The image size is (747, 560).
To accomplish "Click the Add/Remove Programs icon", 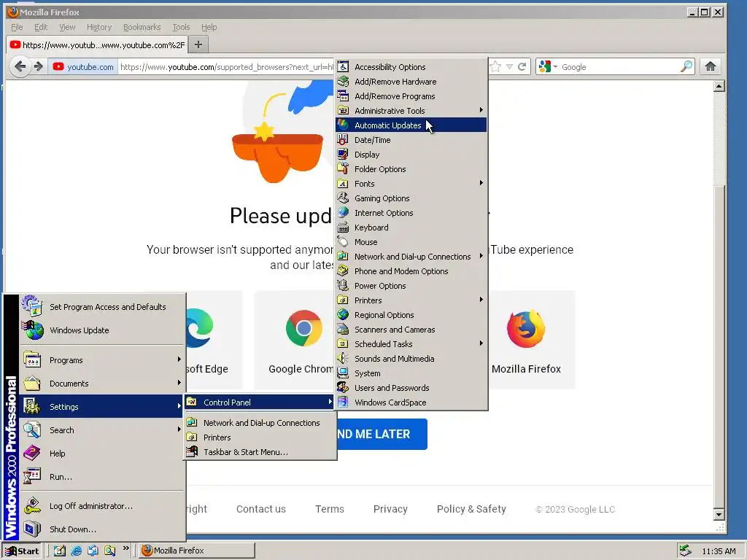I will [x=343, y=96].
